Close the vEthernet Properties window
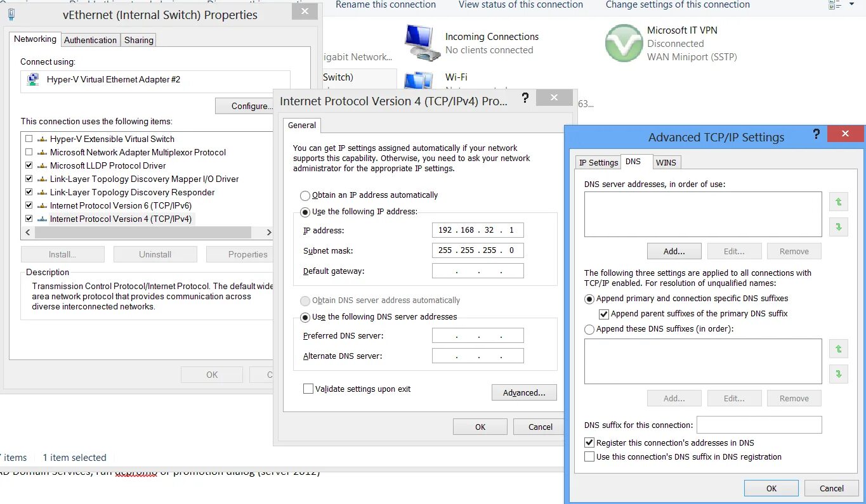Screen dimensions: 866x504 click(x=305, y=11)
